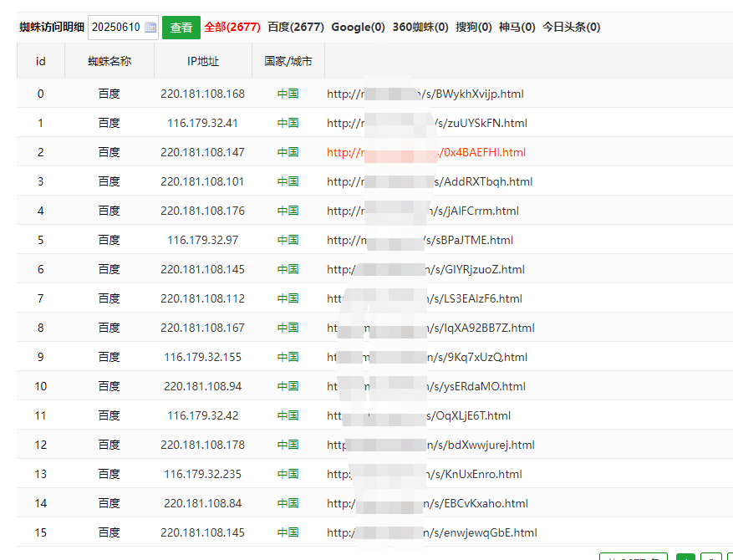Screen dimensions: 733x560
Task: Select the 全部(2677) filter tab
Action: click(232, 27)
